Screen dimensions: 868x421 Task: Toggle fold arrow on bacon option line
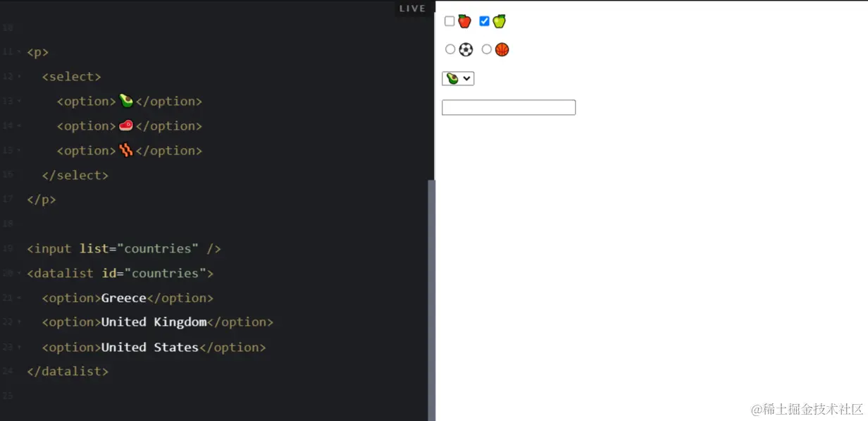(19, 151)
